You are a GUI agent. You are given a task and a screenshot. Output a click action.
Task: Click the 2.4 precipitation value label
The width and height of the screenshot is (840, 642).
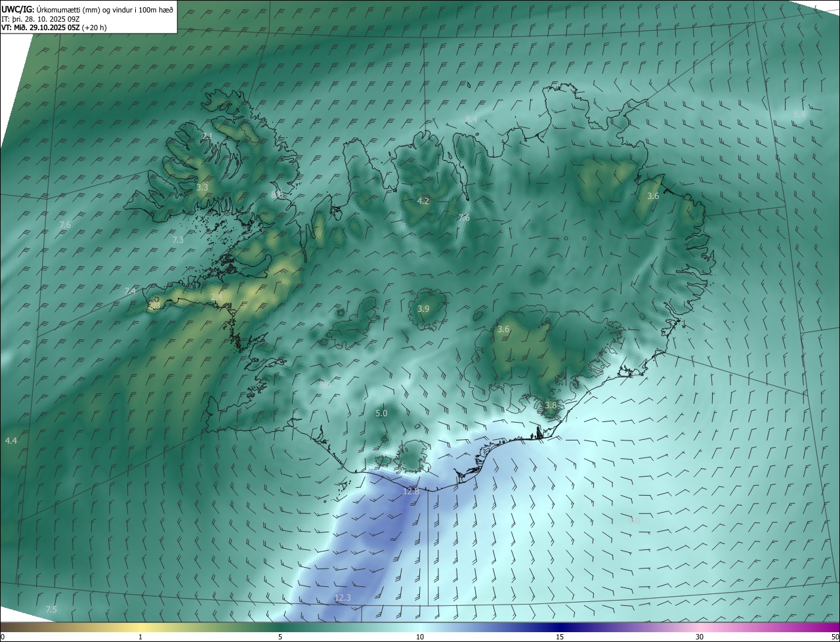(x=217, y=297)
